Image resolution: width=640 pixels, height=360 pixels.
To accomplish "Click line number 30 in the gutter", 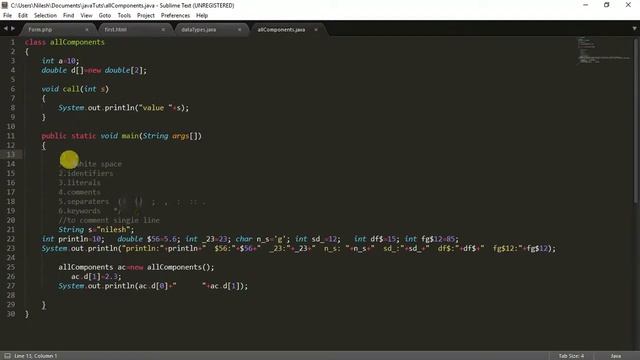I will [11, 314].
